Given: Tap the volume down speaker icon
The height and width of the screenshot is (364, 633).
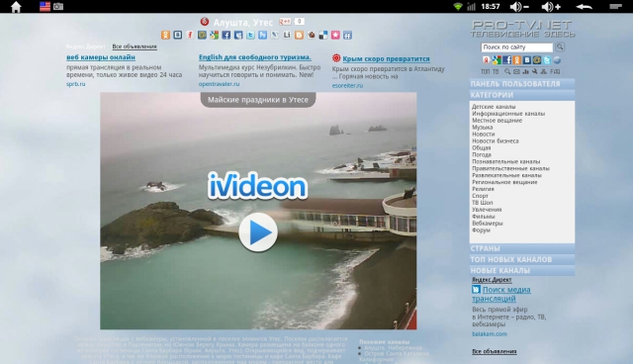Looking at the screenshot, I should [519, 7].
